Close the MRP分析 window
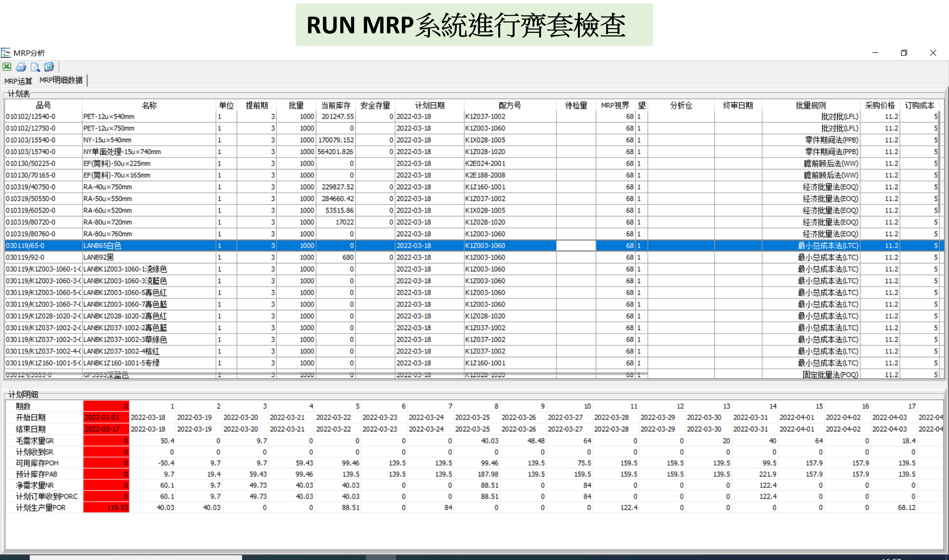 coord(933,53)
